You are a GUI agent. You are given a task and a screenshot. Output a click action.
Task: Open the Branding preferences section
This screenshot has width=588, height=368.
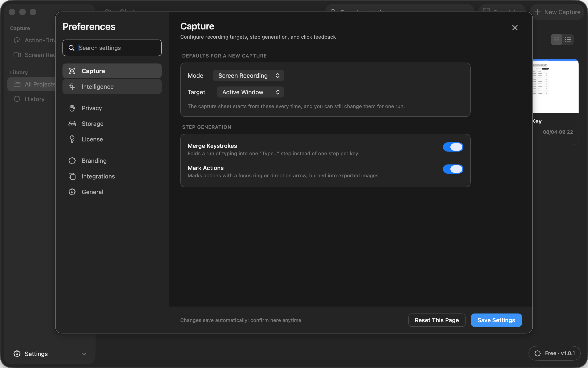click(x=112, y=161)
